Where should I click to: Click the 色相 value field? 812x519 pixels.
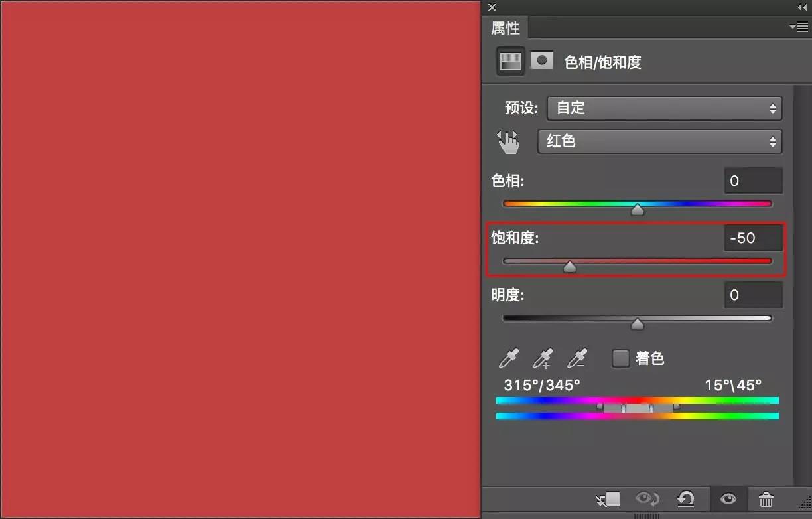tap(753, 181)
